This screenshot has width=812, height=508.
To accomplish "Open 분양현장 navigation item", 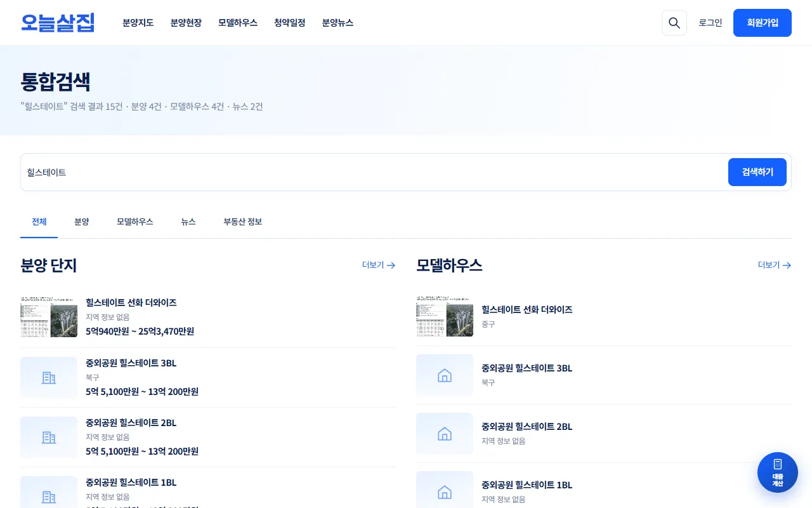I will point(186,23).
